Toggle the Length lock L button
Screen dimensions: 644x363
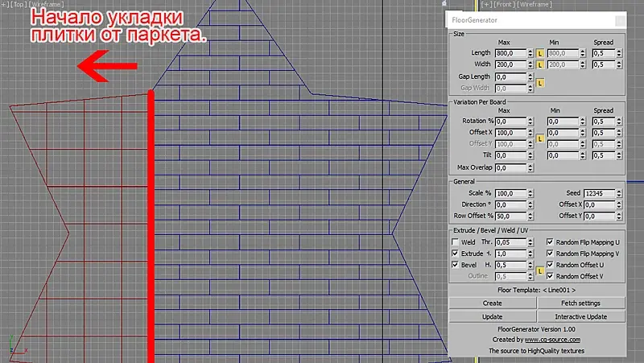pos(540,53)
